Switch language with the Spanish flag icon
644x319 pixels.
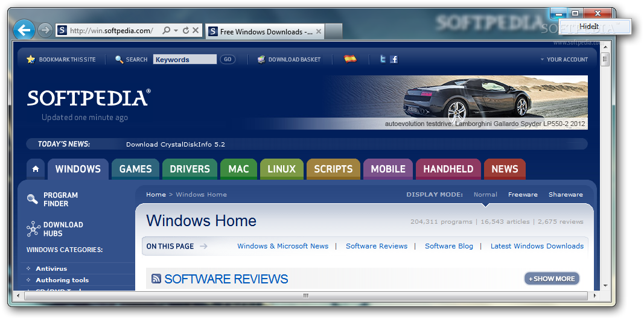pos(350,59)
